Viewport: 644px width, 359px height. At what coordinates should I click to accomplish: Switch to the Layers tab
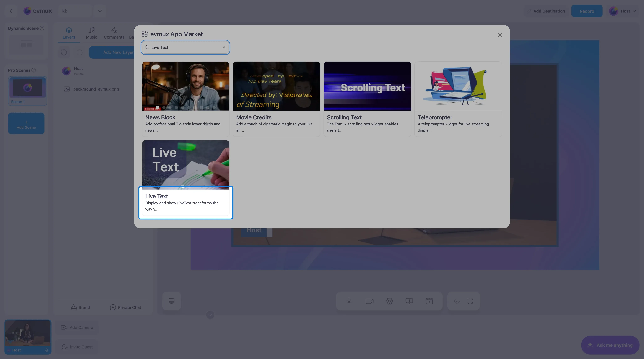69,33
